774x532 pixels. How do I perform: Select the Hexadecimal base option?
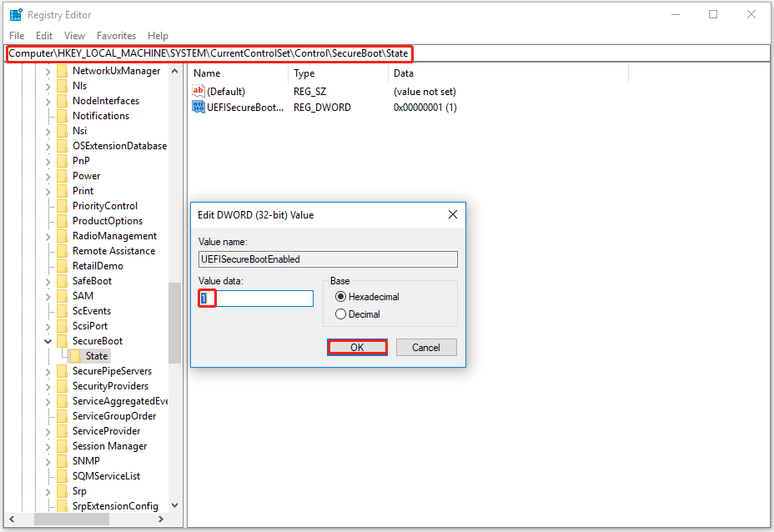point(342,297)
